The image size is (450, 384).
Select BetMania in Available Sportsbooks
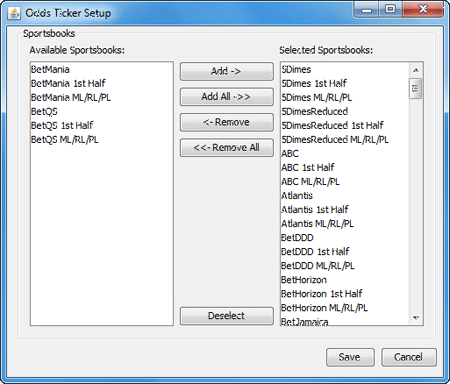pos(102,69)
